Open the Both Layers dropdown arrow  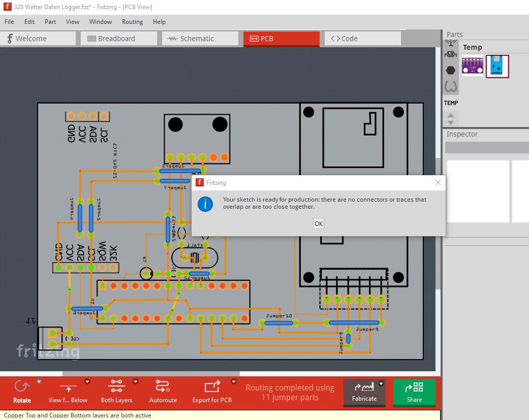(x=136, y=381)
